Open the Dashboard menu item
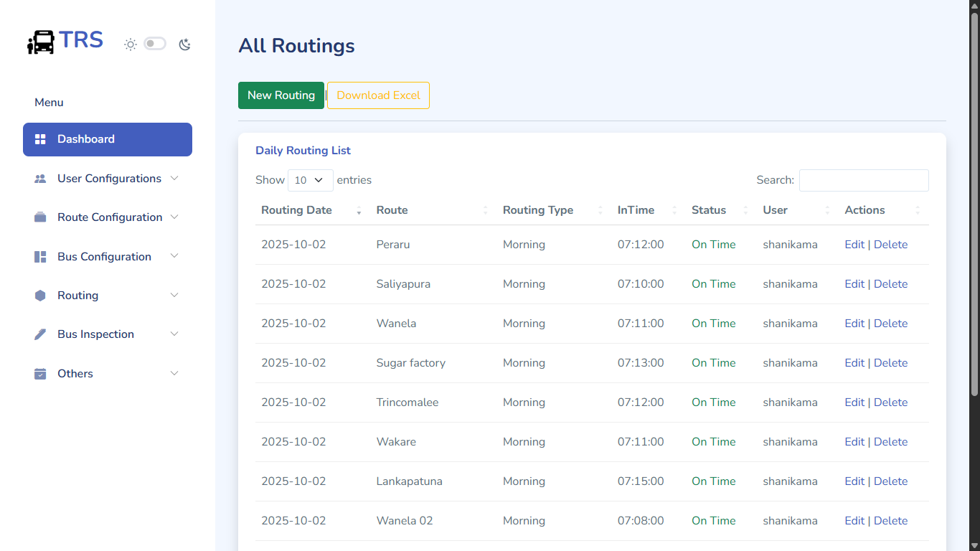Image resolution: width=980 pixels, height=551 pixels. pos(108,139)
